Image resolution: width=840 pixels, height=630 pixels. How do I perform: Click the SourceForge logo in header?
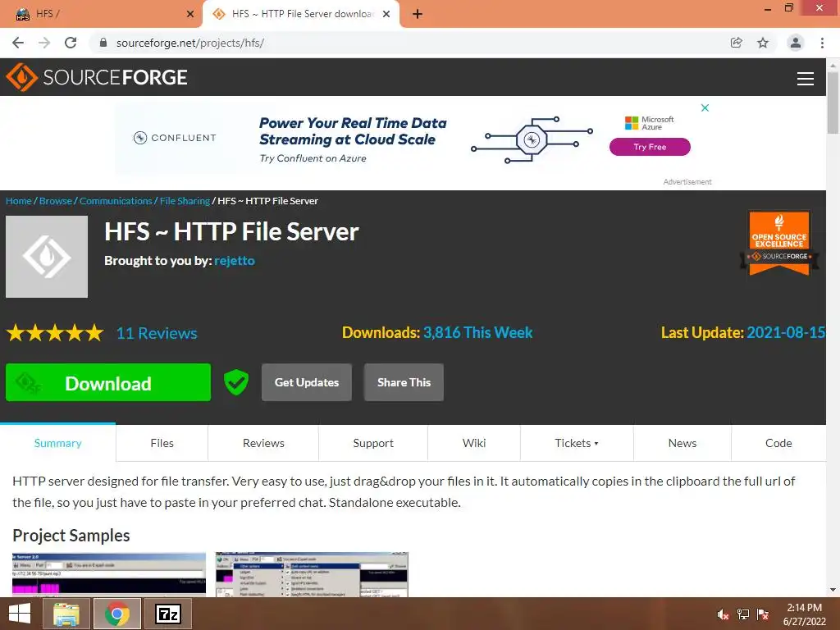click(x=97, y=77)
